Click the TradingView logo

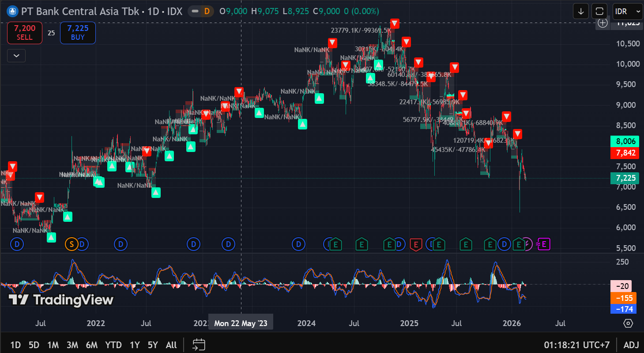61,300
